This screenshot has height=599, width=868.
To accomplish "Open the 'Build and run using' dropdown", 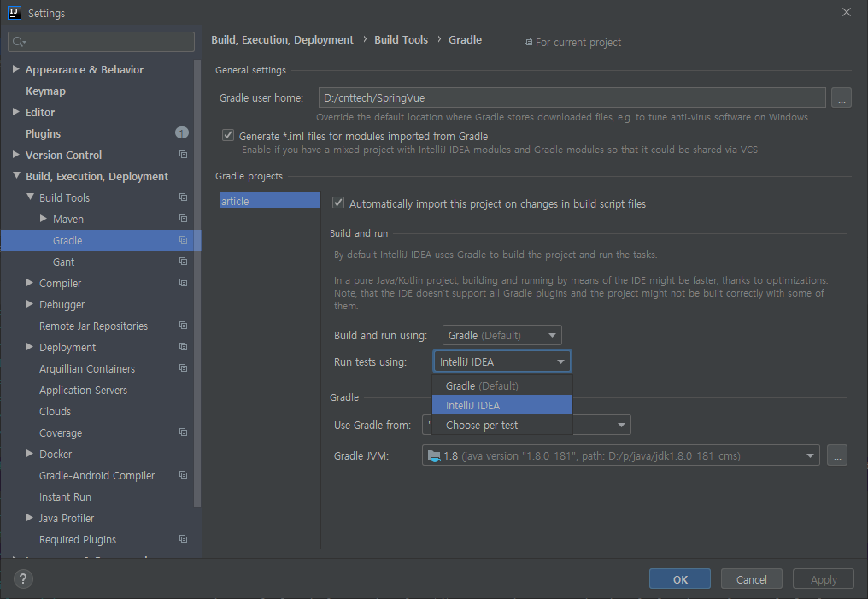I will click(502, 336).
